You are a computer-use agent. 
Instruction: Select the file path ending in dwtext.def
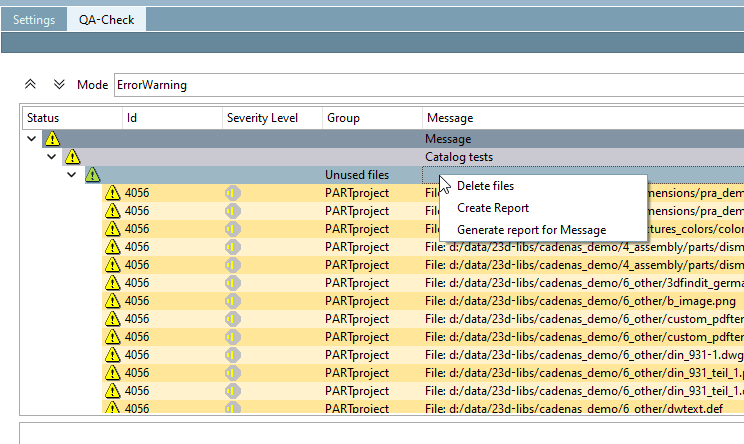coord(574,408)
